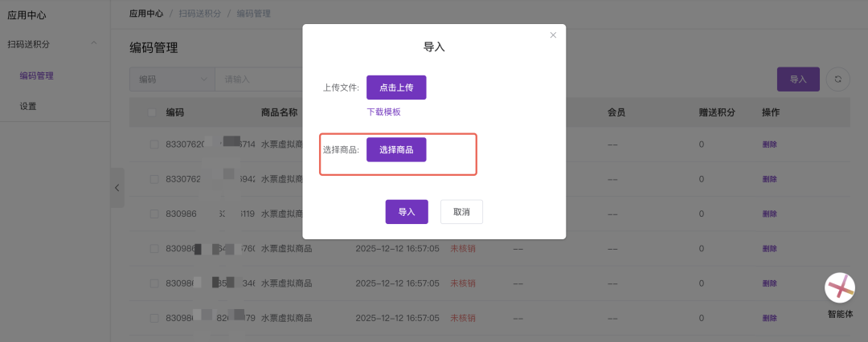Click the refresh icon beside the 导入 button
This screenshot has height=342, width=868.
pyautogui.click(x=837, y=79)
